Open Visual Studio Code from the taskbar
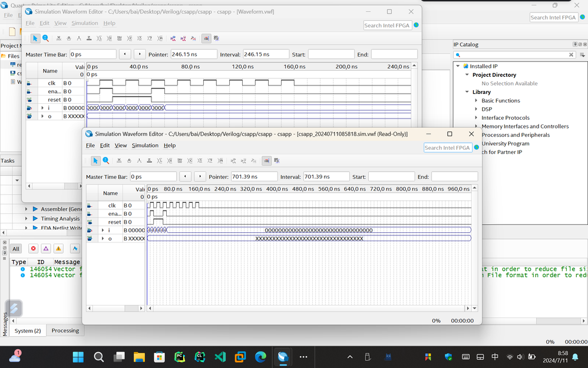Image resolution: width=588 pixels, height=368 pixels. pos(220,357)
